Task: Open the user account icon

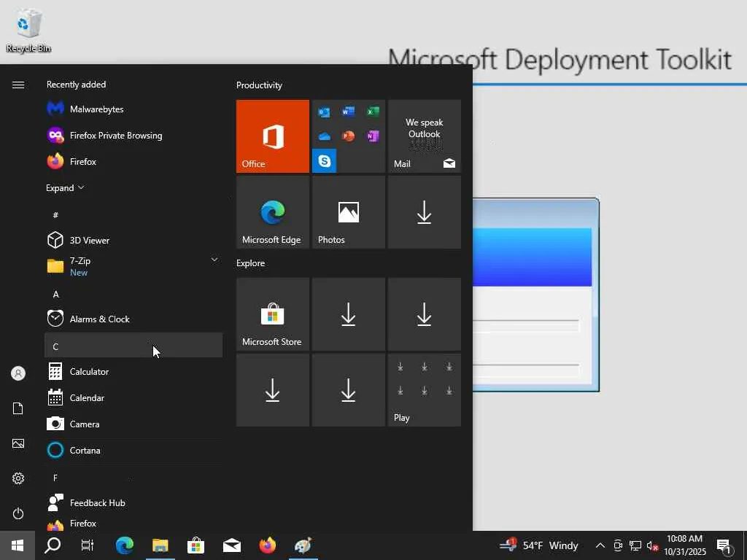Action: [x=18, y=373]
